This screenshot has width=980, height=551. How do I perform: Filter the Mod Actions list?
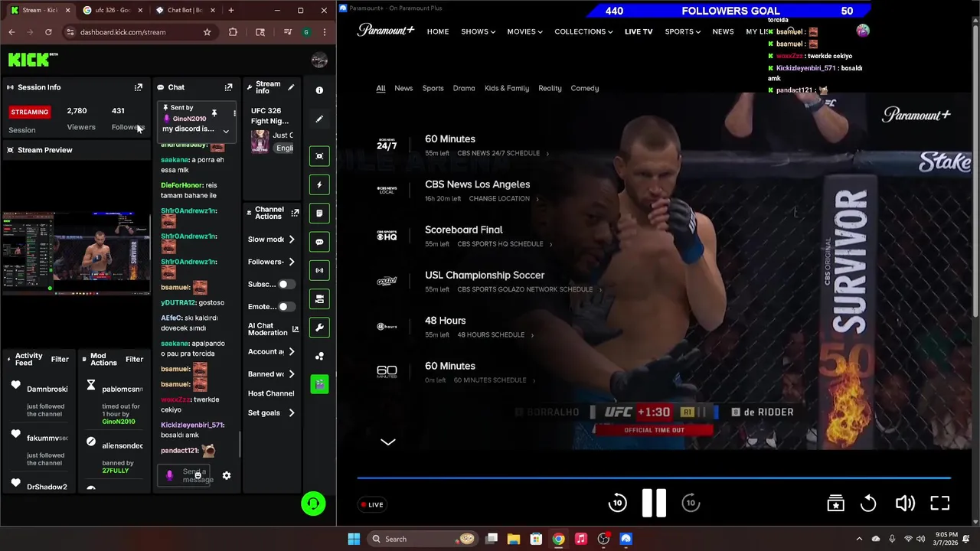134,359
